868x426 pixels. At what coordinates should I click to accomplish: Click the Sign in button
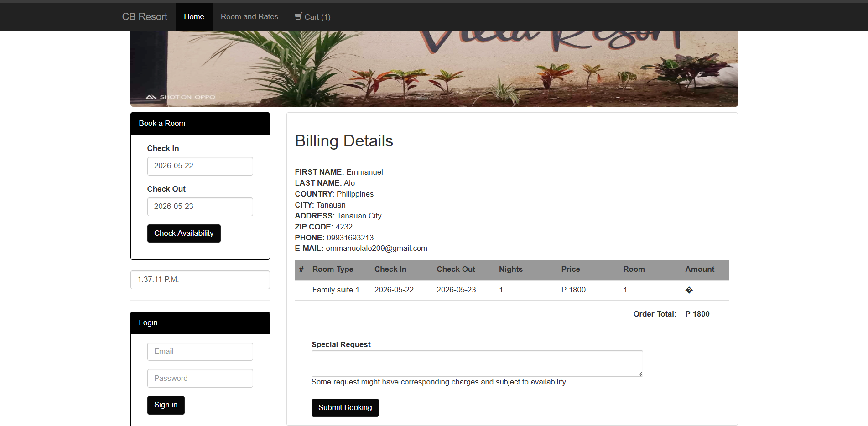[166, 405]
